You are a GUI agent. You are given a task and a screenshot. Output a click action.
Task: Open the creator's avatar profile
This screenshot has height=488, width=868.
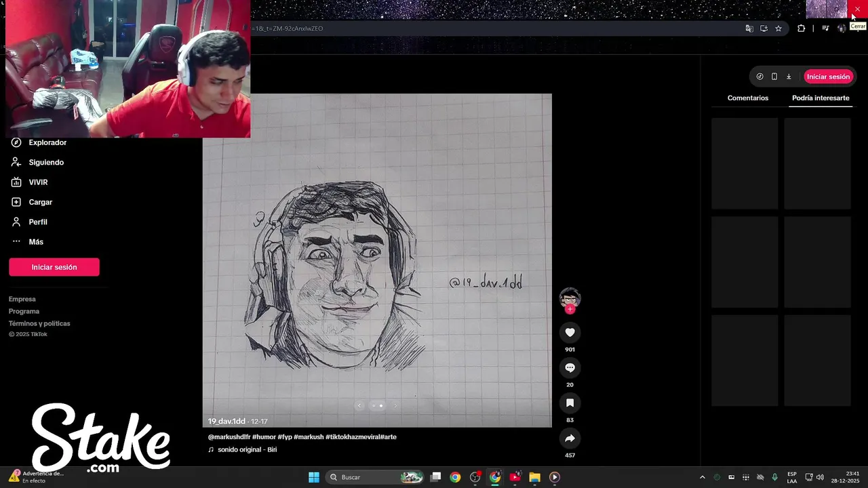[x=570, y=298]
